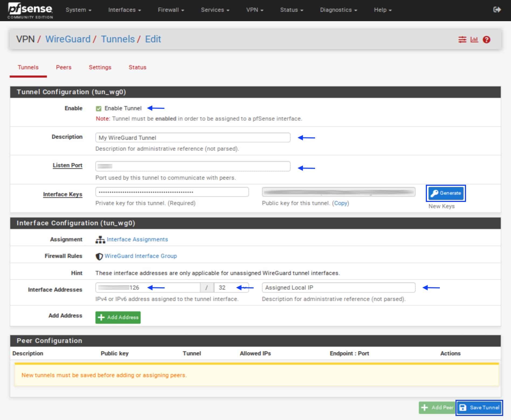Screen dimensions: 511x420
Task: Click the logout icon in top bar
Action: click(x=497, y=10)
